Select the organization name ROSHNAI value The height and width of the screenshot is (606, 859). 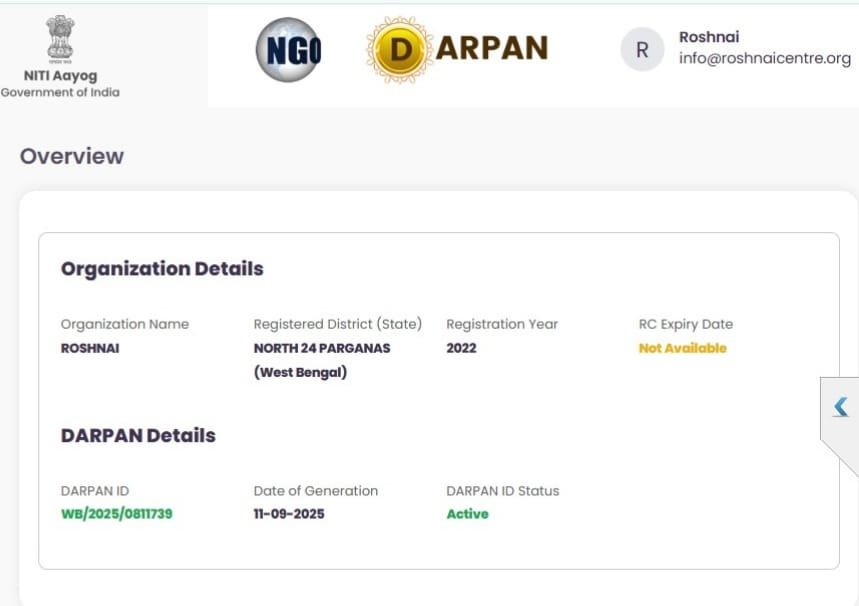(x=90, y=348)
